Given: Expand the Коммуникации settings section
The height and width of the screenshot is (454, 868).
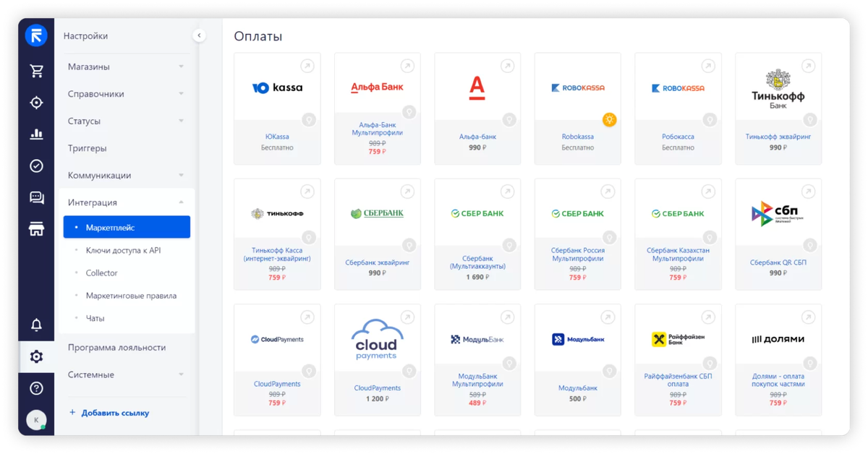Looking at the screenshot, I should point(126,175).
